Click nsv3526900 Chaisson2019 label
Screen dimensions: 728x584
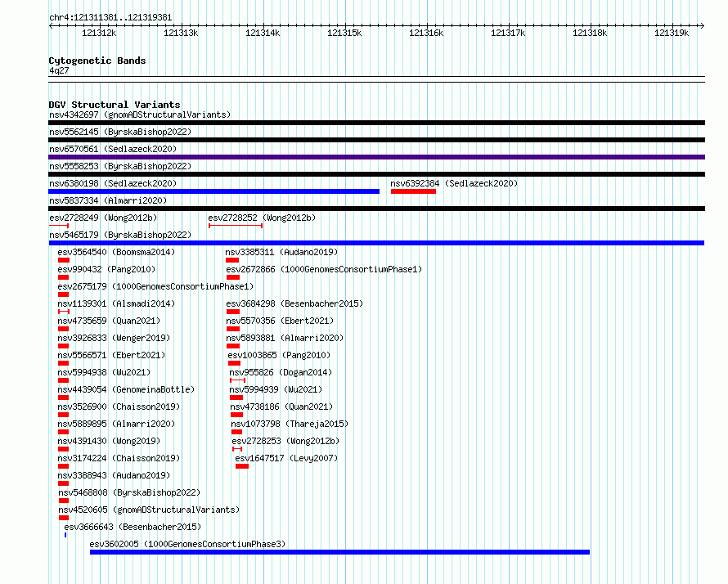pos(119,407)
